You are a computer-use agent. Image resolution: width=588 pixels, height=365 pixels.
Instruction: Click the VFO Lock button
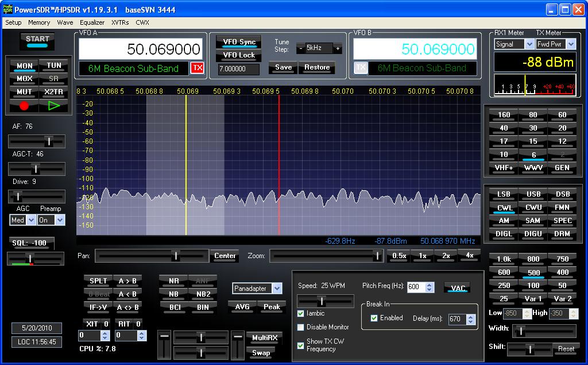point(239,55)
